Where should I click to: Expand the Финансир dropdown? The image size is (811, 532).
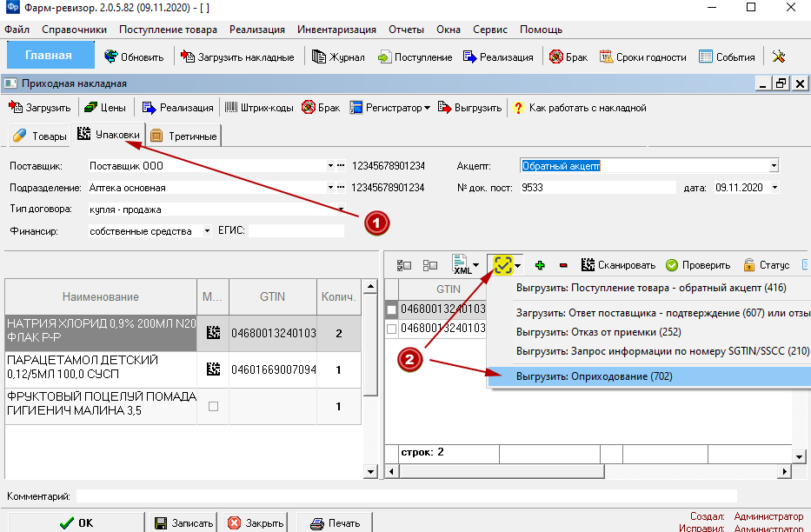(x=207, y=231)
